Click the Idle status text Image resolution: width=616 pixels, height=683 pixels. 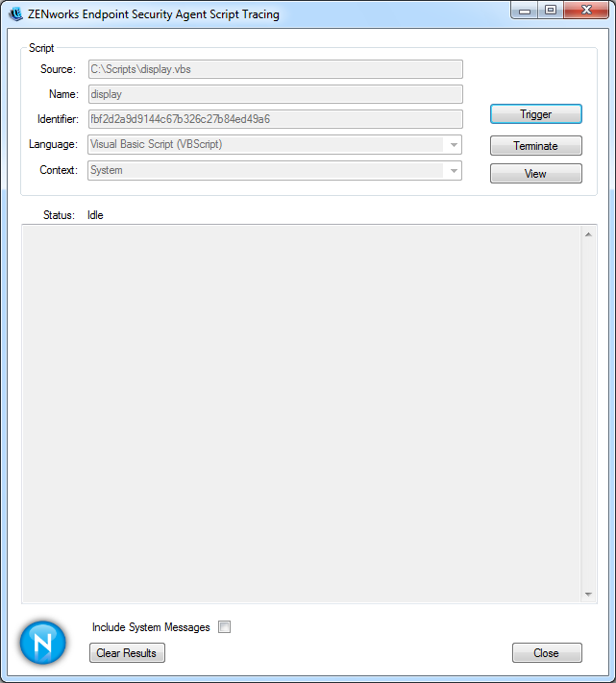click(95, 215)
